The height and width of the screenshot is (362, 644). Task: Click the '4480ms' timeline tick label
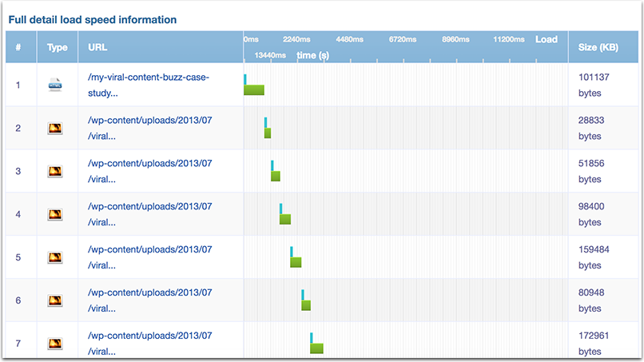(x=349, y=39)
